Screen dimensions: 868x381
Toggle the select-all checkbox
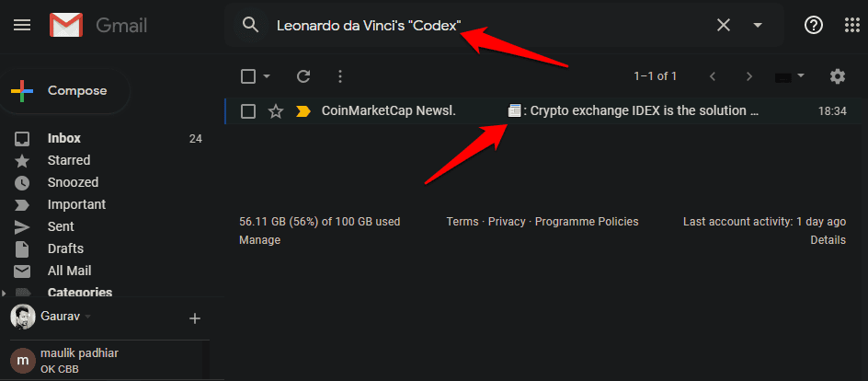247,76
